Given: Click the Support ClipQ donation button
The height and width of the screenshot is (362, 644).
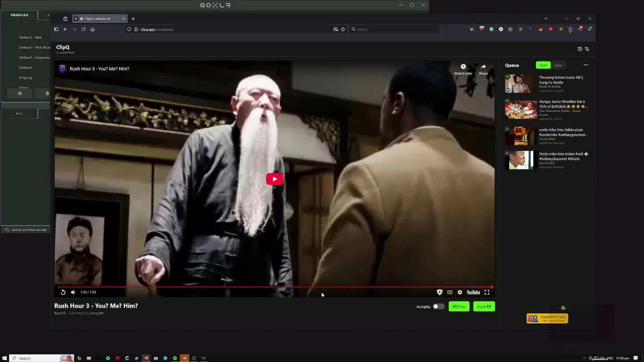Looking at the screenshot, I should click(547, 318).
